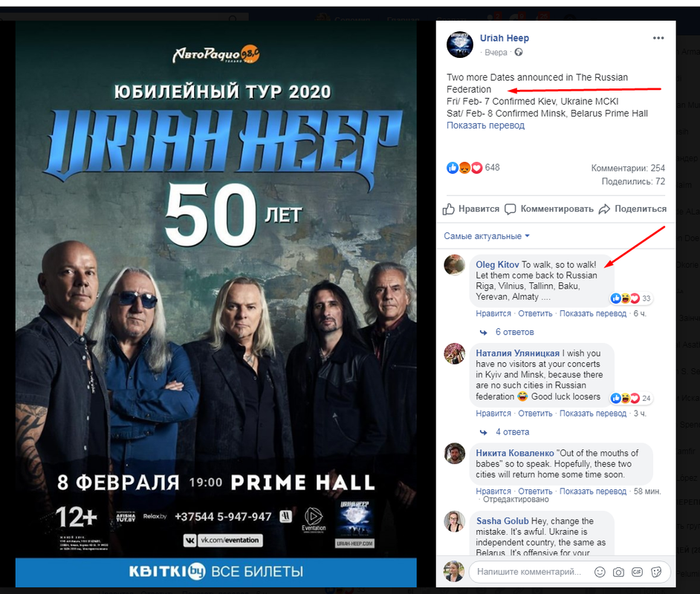
Task: Open the post reactions count 648
Action: pos(473,168)
